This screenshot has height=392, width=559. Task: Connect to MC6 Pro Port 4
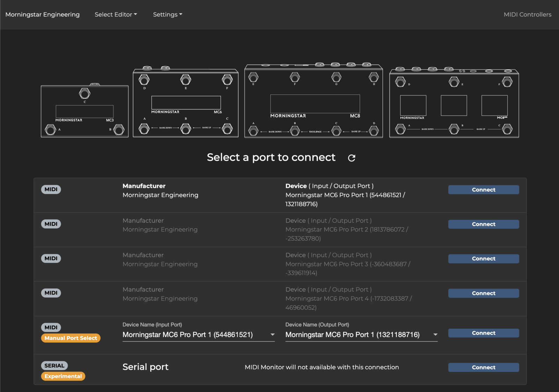483,293
